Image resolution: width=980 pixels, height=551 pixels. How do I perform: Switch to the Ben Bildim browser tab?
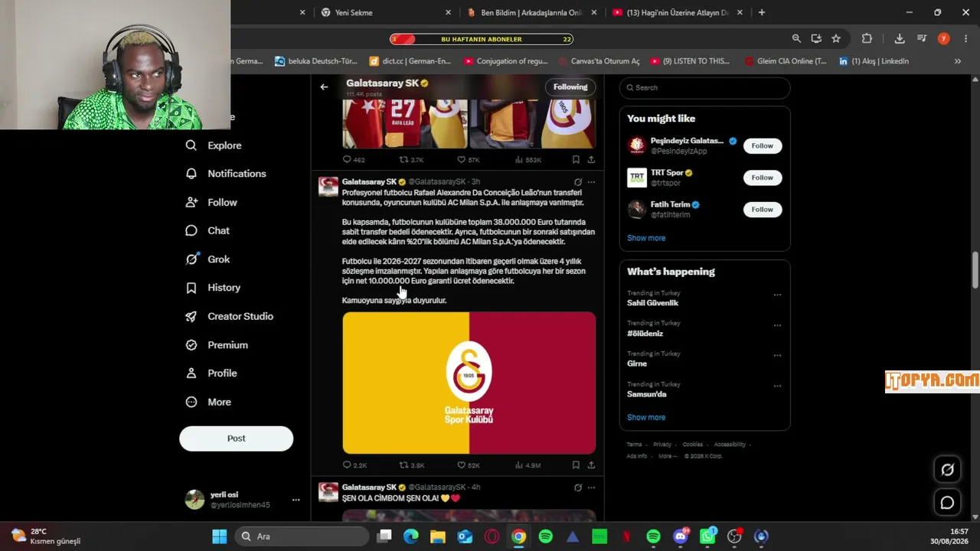531,12
